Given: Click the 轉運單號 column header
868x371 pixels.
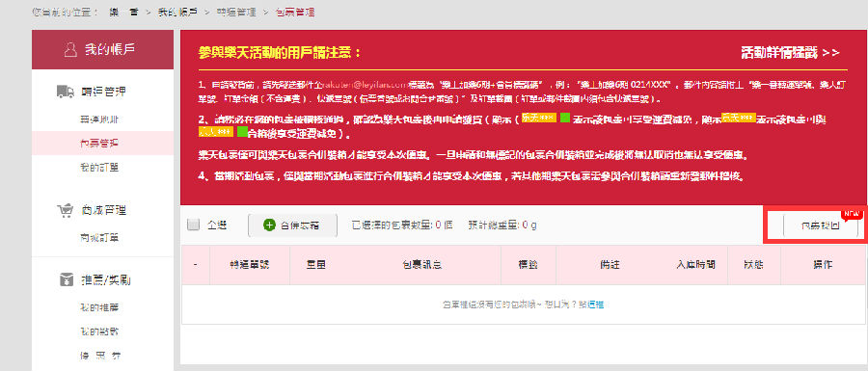Looking at the screenshot, I should click(x=249, y=264).
